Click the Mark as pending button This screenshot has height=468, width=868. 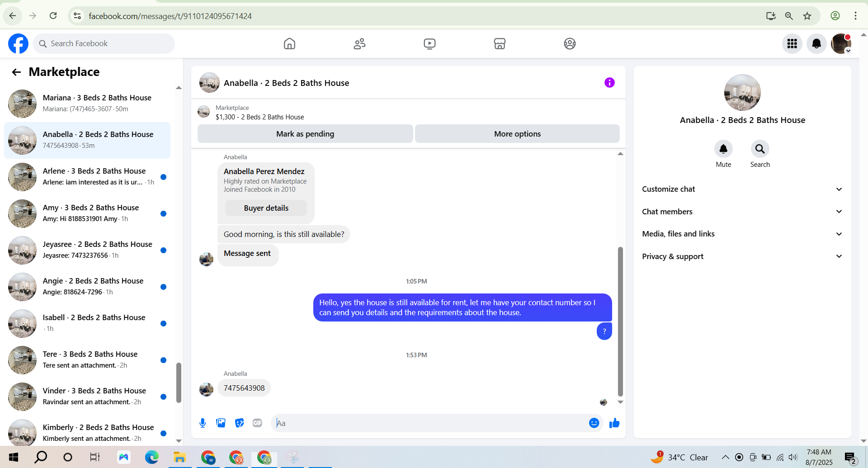point(305,134)
